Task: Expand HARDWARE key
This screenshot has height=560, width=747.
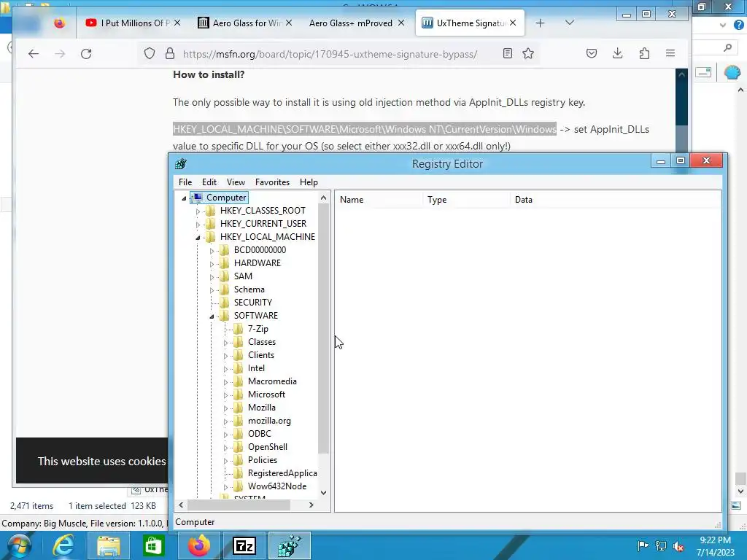Action: [212, 264]
